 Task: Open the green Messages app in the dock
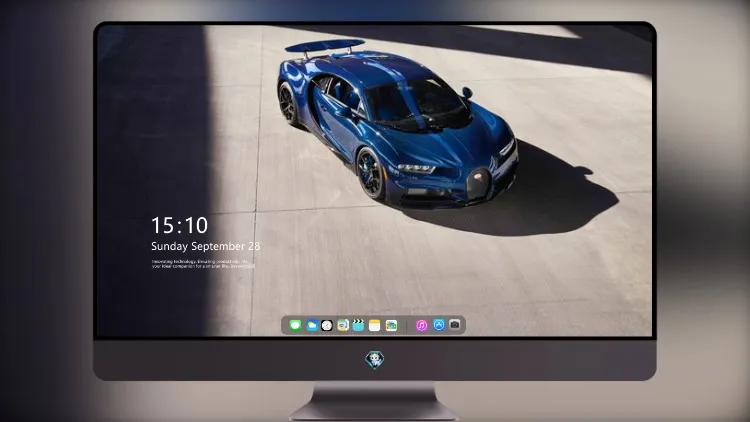pyautogui.click(x=296, y=325)
